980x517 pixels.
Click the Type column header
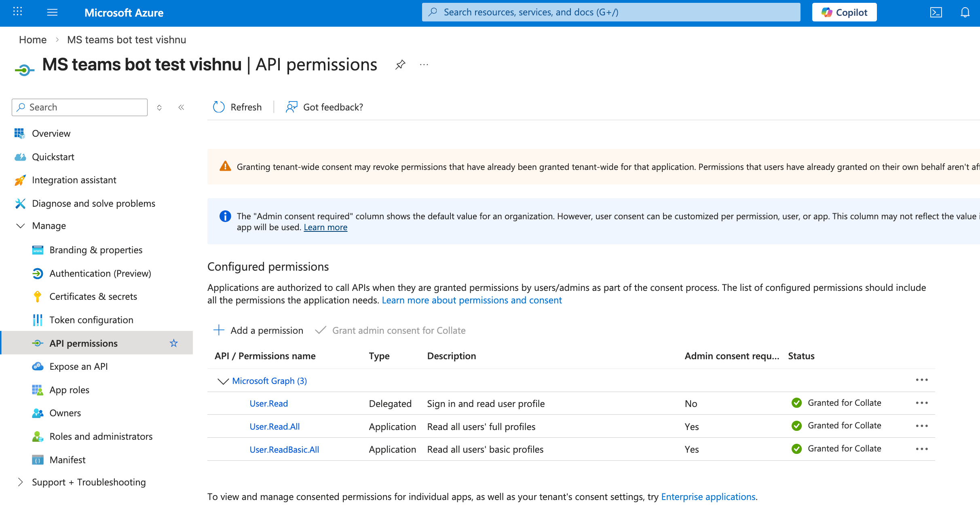379,356
